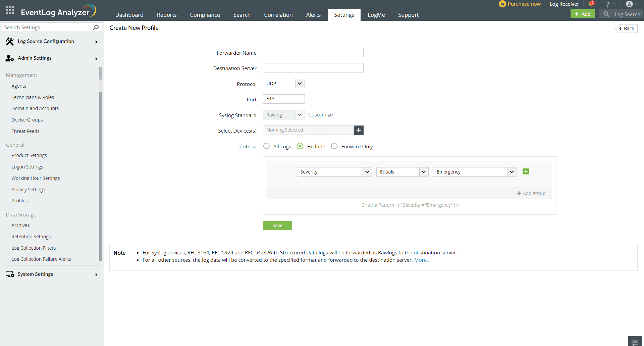Type in the Forwarder Name field

(313, 52)
